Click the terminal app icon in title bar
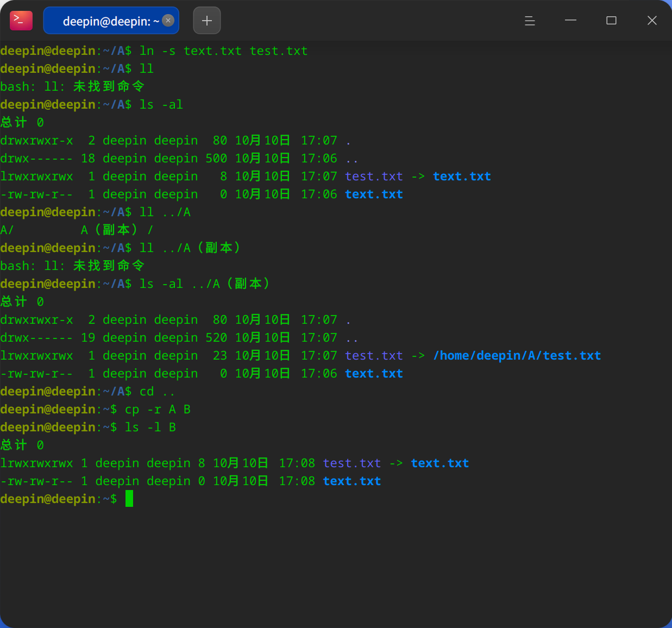672x628 pixels. click(21, 21)
